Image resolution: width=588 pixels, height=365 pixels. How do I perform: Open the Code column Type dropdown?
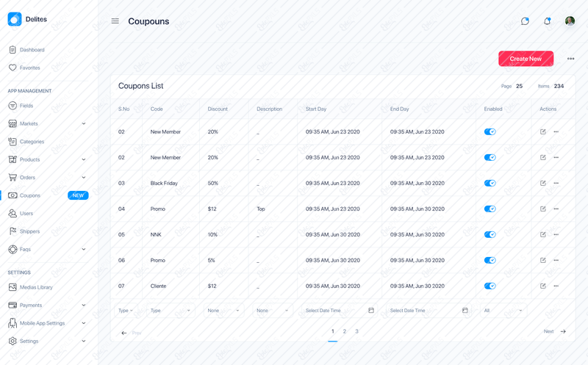[171, 311]
